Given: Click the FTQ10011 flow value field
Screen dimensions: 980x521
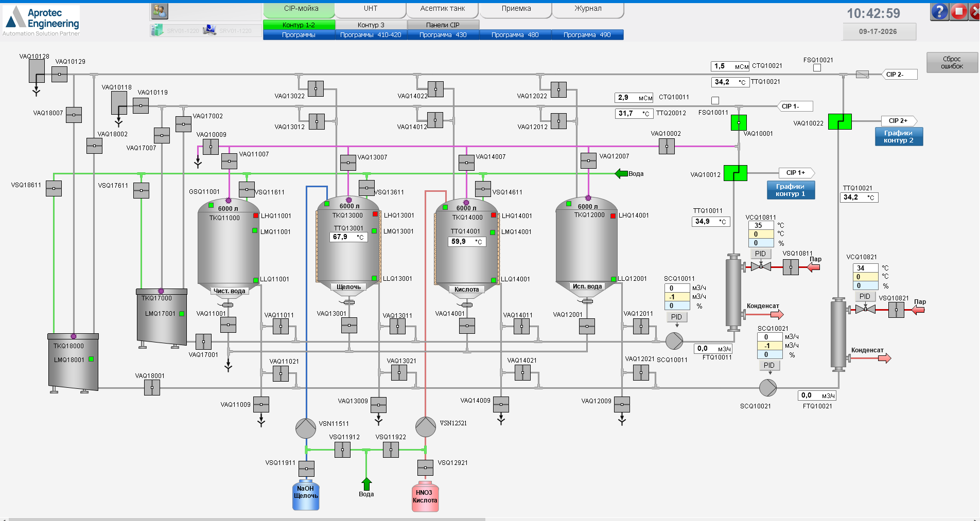Looking at the screenshot, I should [713, 349].
